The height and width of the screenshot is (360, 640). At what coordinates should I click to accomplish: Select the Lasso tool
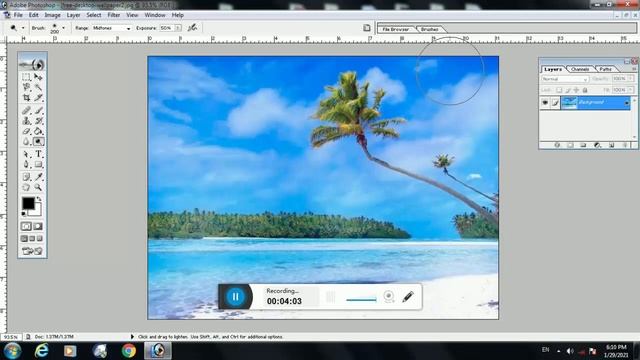(x=27, y=87)
